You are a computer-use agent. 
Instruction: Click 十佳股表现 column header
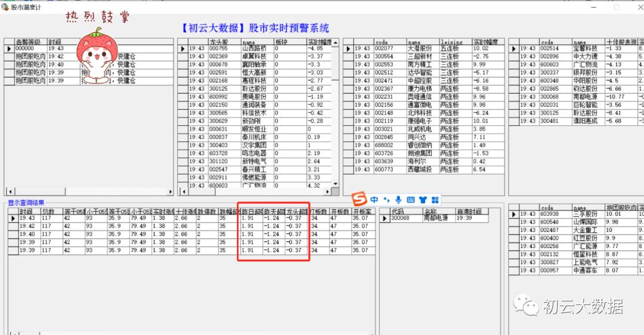click(x=621, y=42)
